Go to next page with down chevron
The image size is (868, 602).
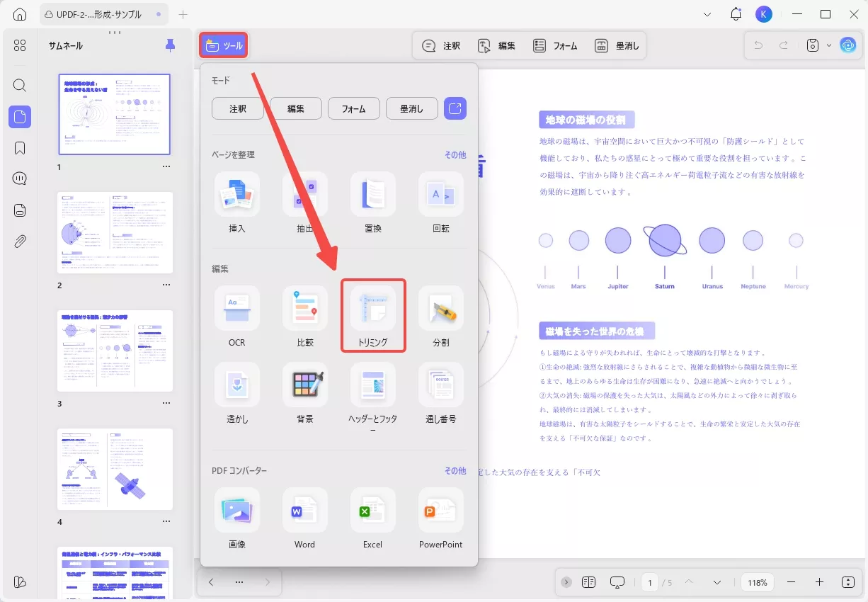pyautogui.click(x=717, y=582)
